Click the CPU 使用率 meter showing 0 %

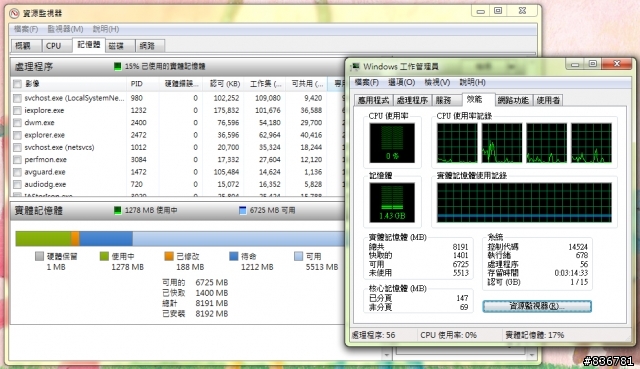pos(392,143)
